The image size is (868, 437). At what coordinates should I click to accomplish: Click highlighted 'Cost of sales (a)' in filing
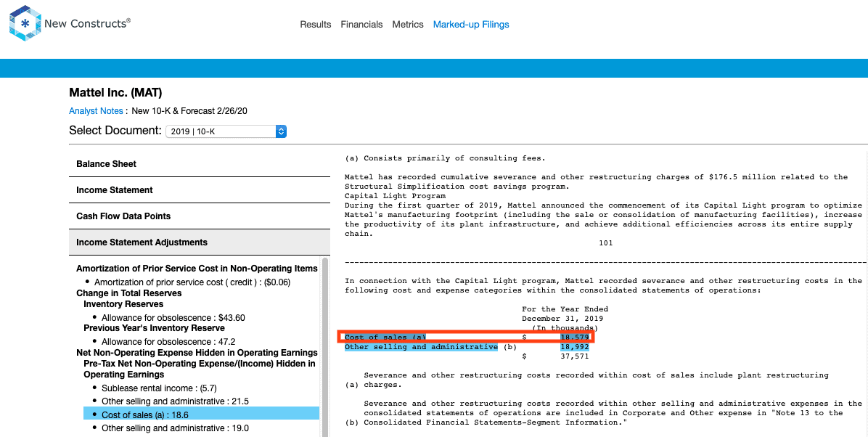point(385,338)
